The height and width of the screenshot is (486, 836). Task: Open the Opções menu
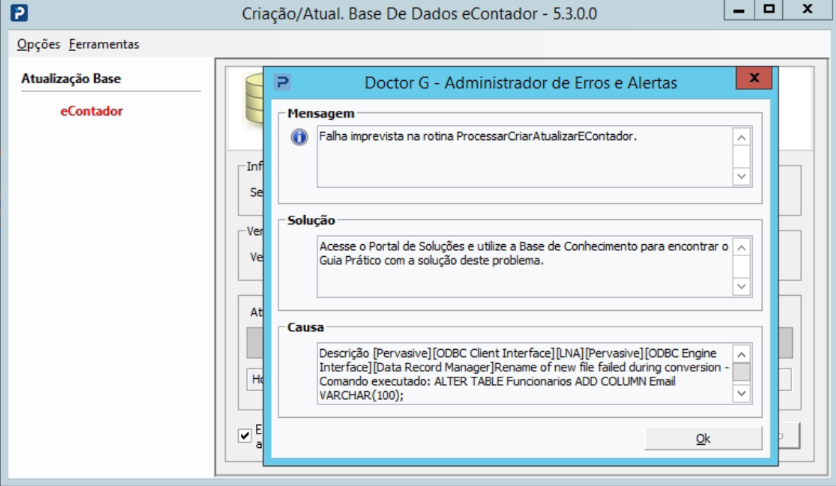38,44
